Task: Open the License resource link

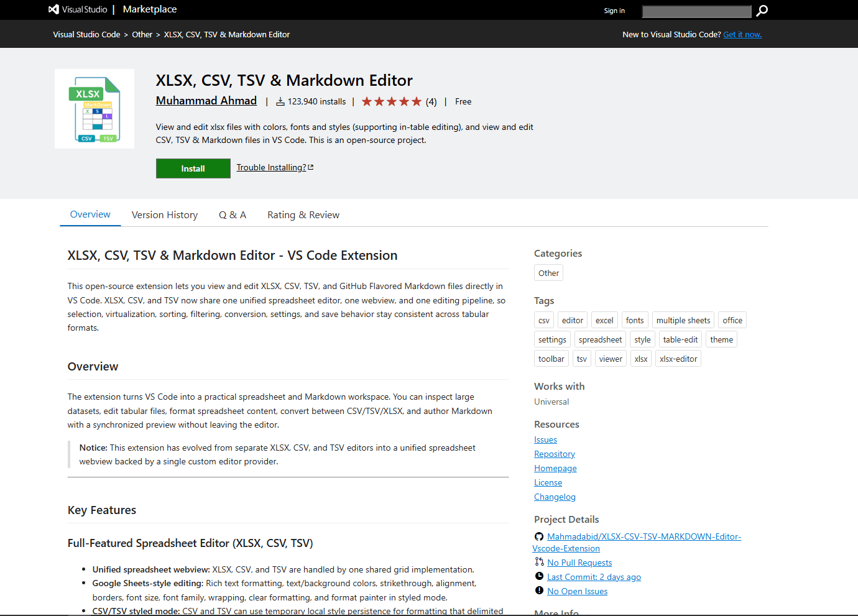Action: pos(548,482)
